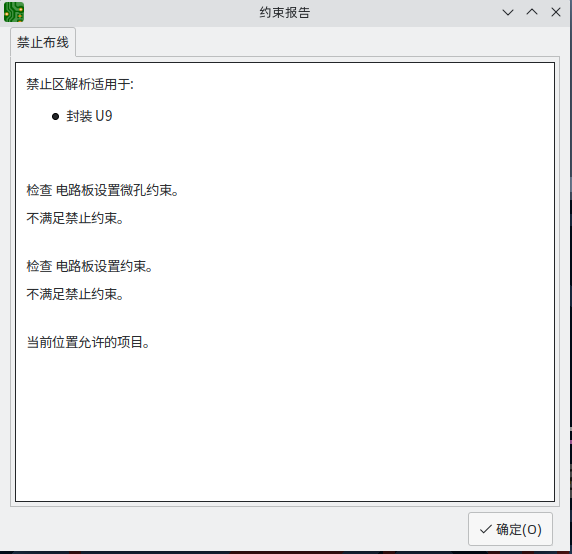Image resolution: width=572 pixels, height=554 pixels.
Task: Click the empty tab strip beside 禁止布线
Action: click(x=317, y=42)
